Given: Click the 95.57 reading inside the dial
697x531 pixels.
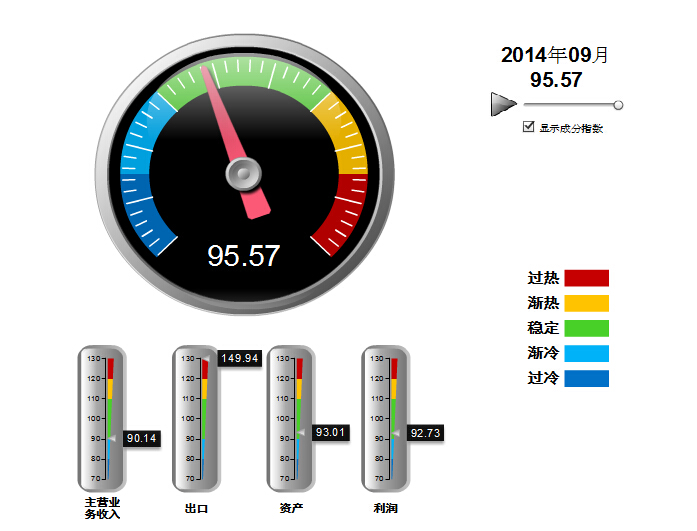Looking at the screenshot, I should pyautogui.click(x=243, y=256).
